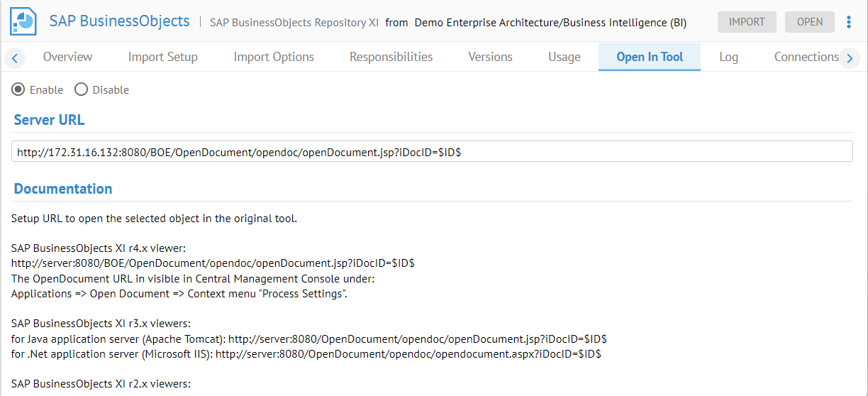
Task: Select the Disable radio button
Action: pyautogui.click(x=82, y=89)
